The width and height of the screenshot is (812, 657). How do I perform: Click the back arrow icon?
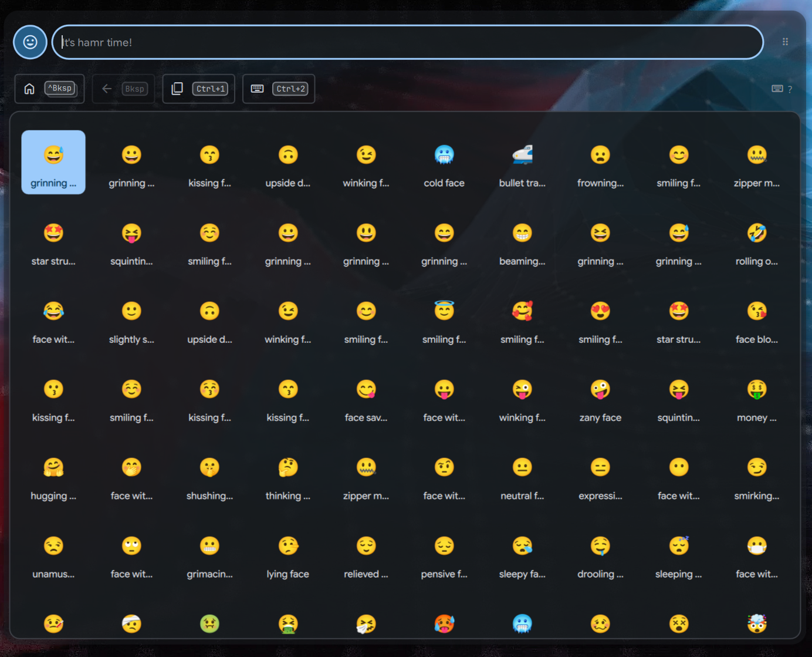point(106,88)
